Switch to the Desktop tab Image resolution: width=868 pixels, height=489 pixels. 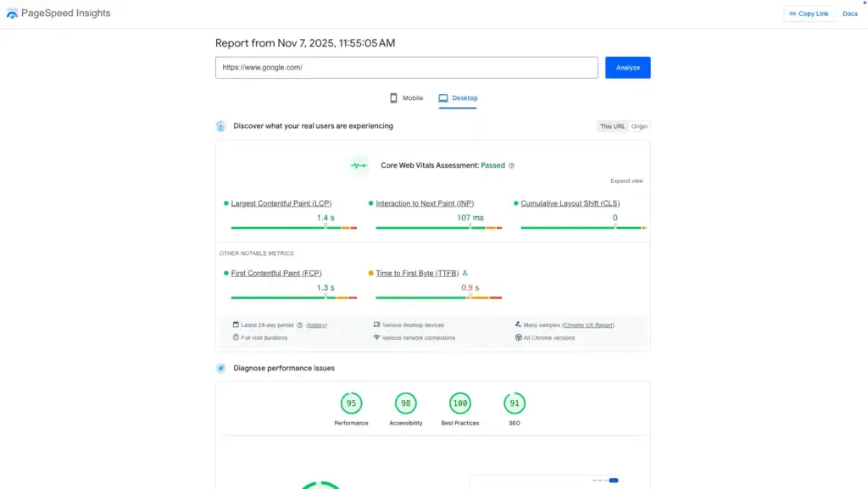point(458,97)
